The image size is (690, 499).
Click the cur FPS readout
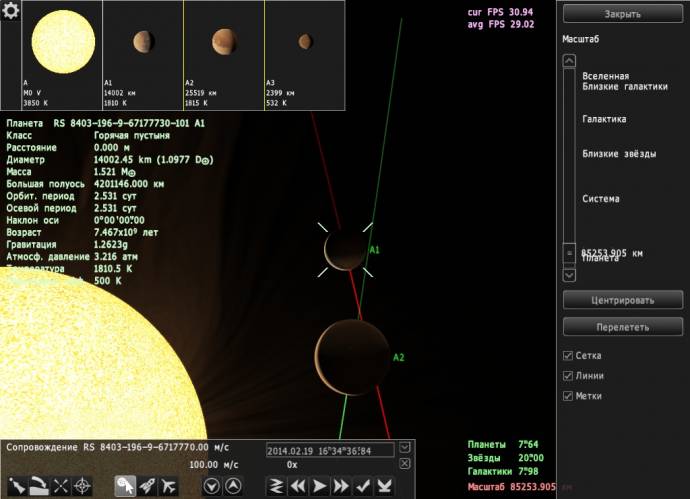coord(500,12)
